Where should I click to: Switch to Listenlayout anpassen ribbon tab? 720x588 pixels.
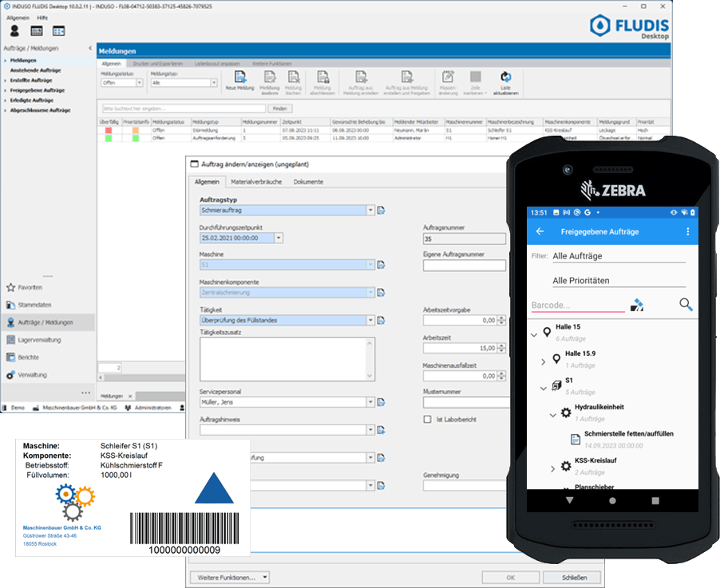pos(217,64)
